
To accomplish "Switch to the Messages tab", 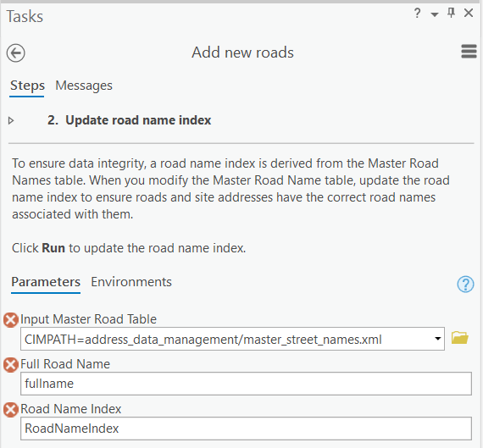I will (84, 86).
